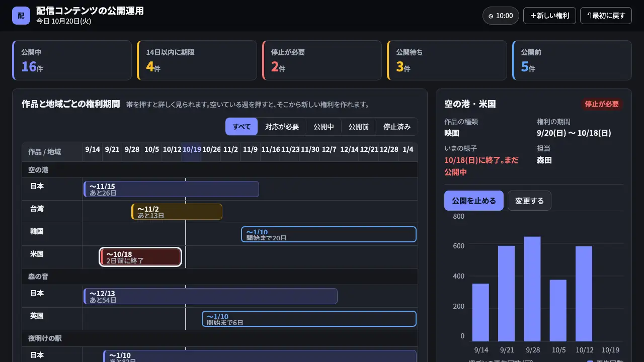Click the 10/12 bar in the chart
644x362 pixels.
pyautogui.click(x=584, y=294)
